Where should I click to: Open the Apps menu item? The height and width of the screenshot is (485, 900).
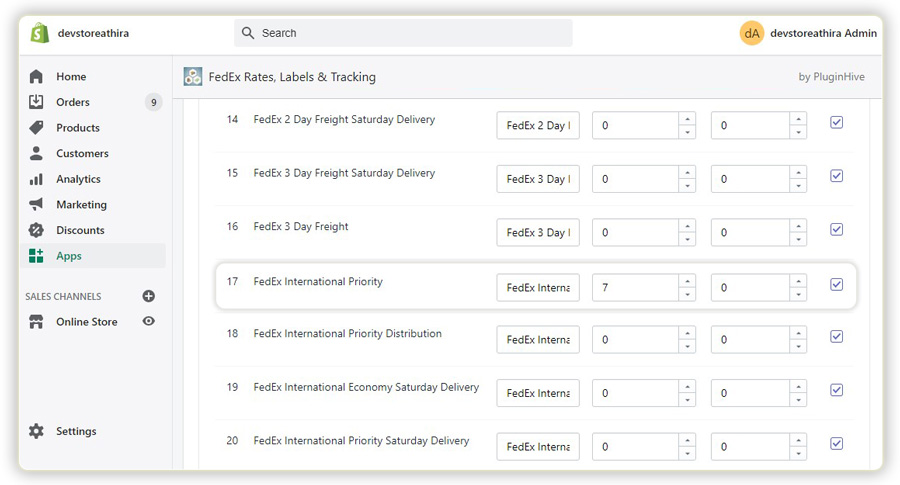click(x=68, y=256)
